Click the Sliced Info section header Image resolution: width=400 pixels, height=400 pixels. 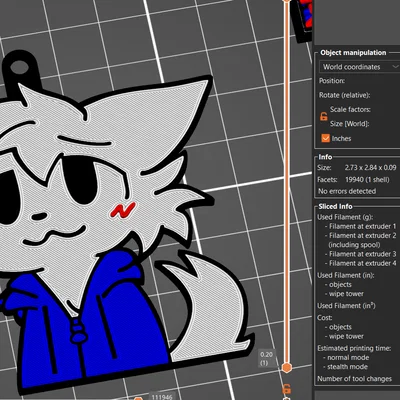pos(335,206)
